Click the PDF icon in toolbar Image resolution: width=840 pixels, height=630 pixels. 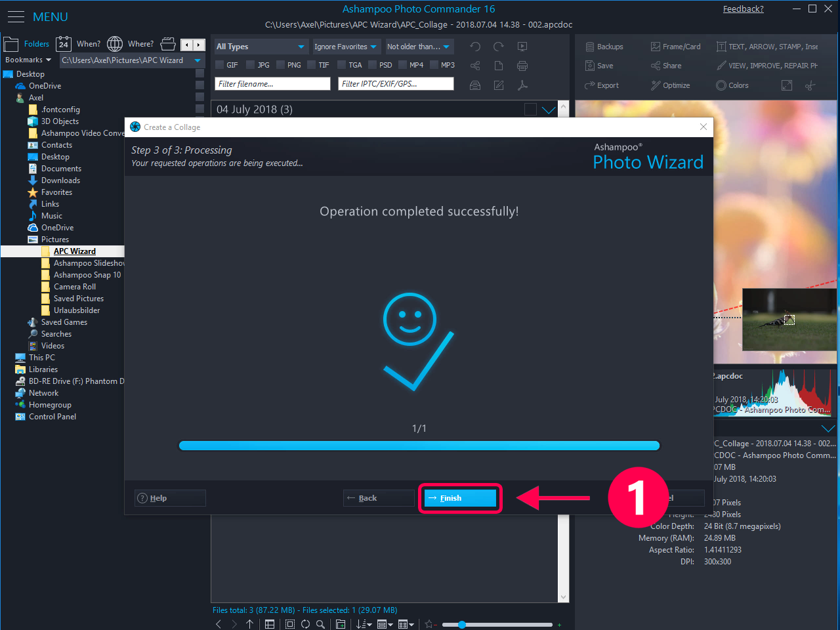(522, 85)
